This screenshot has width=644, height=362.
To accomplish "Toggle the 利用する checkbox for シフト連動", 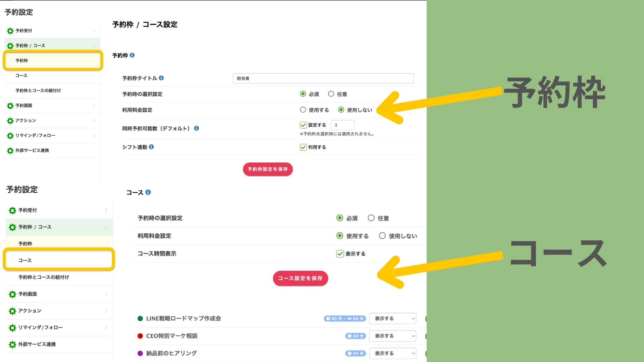I will tap(303, 147).
